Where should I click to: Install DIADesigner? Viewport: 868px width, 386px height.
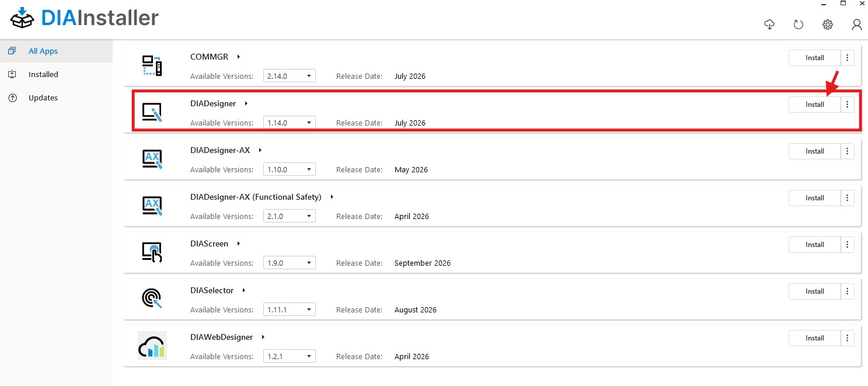click(815, 105)
